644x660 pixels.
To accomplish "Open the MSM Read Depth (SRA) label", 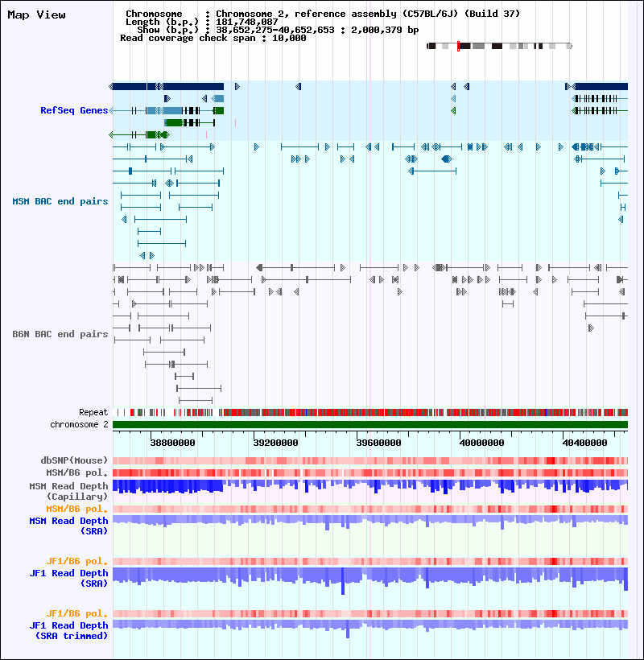I will click(68, 526).
